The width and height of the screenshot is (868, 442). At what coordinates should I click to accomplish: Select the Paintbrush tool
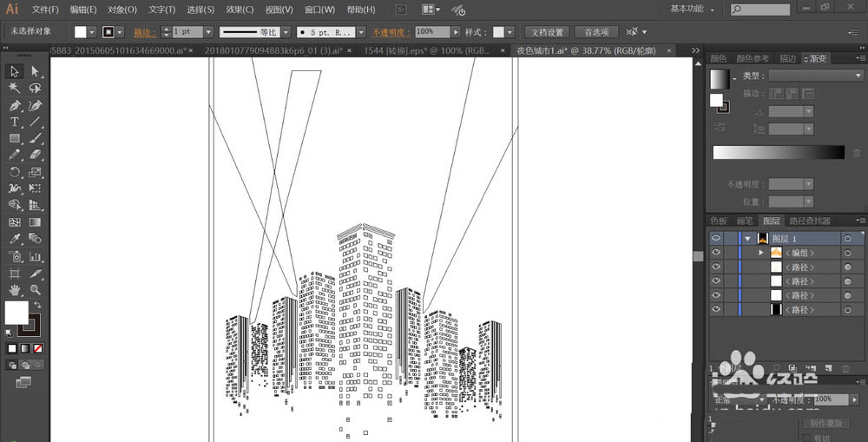(x=36, y=138)
